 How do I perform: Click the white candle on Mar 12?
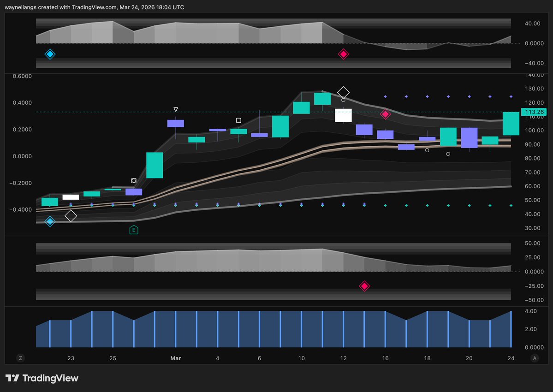[x=343, y=115]
